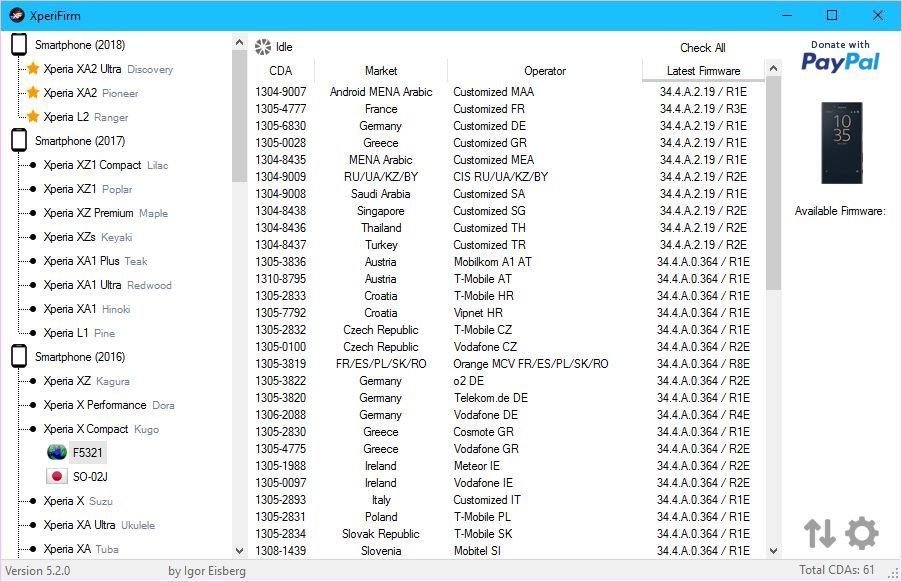Image resolution: width=902 pixels, height=582 pixels.
Task: Expand Xperia XZ Kagura
Action: [87, 381]
